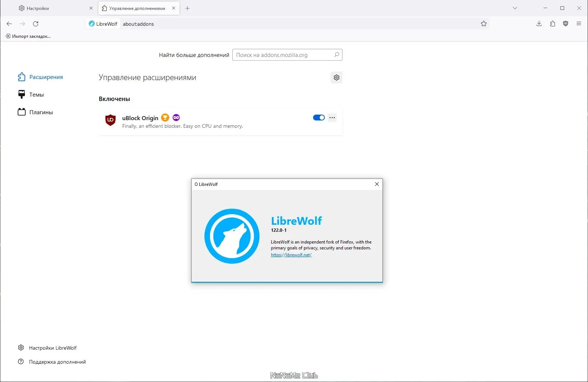
Task: Open the librewolf.net link in About dialog
Action: (291, 255)
